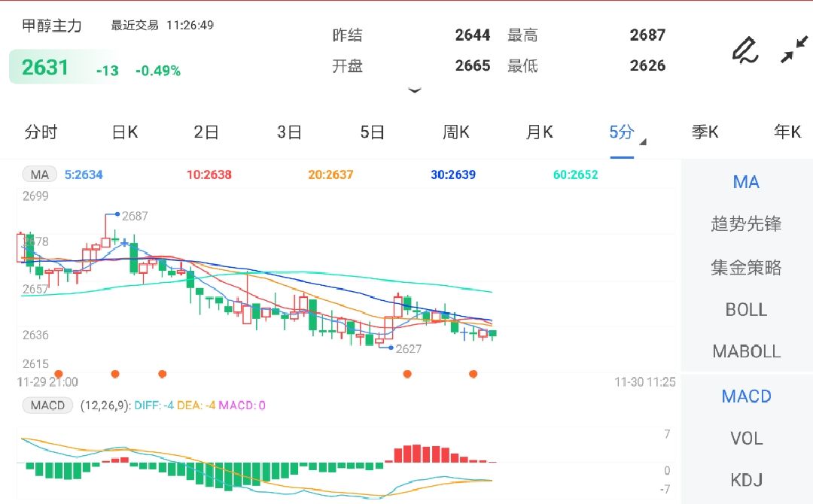The width and height of the screenshot is (813, 504).
Task: Switch to the 分时 tab
Action: point(41,132)
